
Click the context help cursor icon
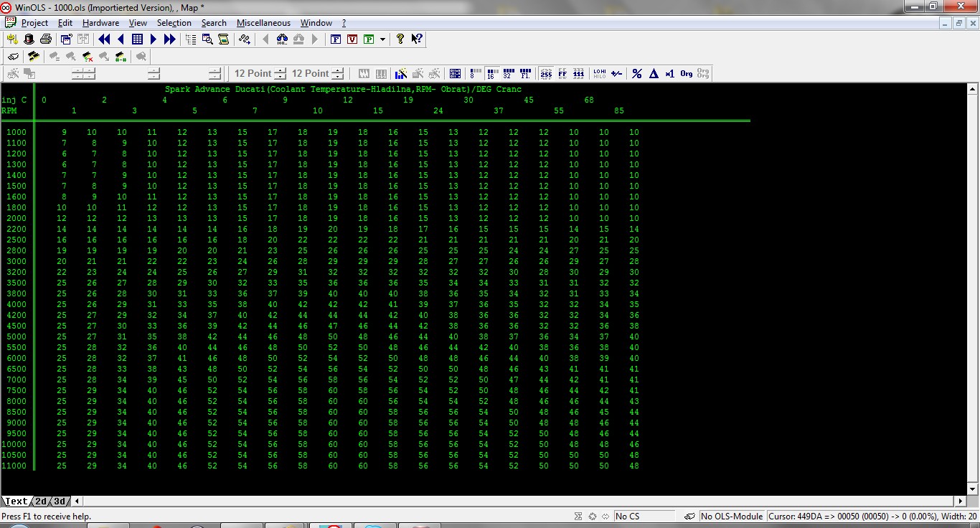click(x=418, y=39)
